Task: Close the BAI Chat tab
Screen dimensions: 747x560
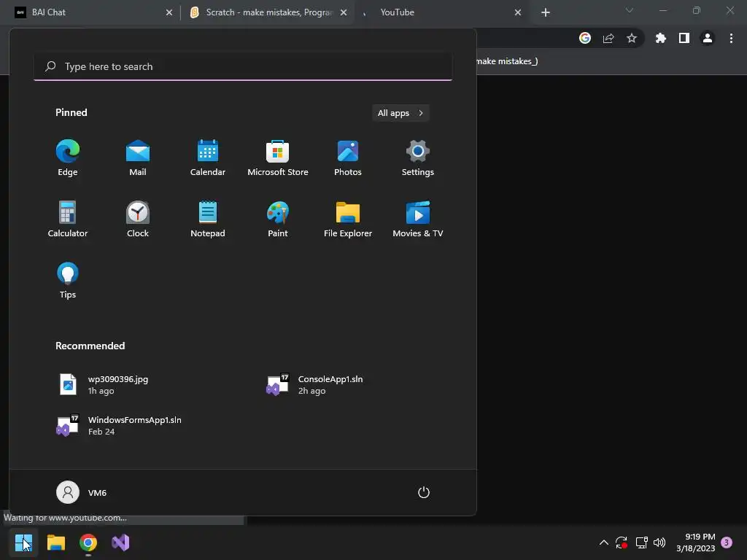Action: (x=169, y=12)
